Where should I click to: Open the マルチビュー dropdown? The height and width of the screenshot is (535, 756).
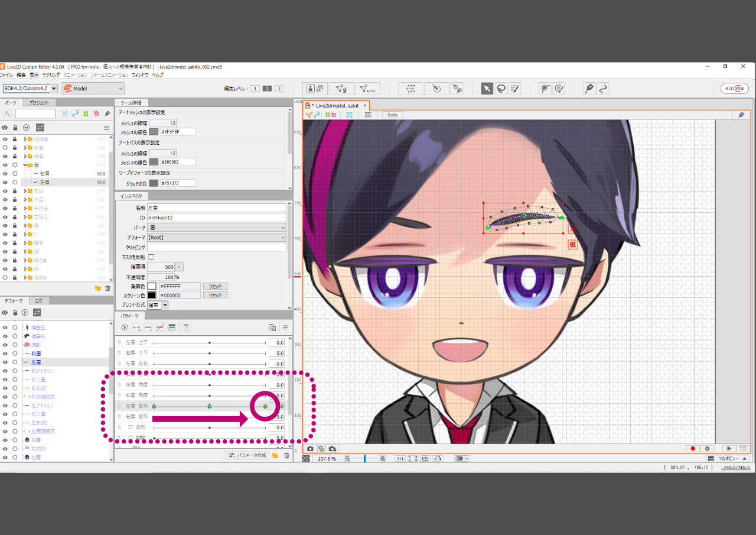pyautogui.click(x=728, y=459)
